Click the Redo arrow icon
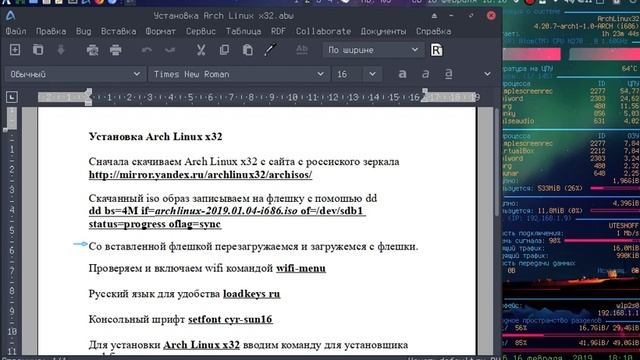Image resolution: width=640 pixels, height=360 pixels. pos(170,50)
